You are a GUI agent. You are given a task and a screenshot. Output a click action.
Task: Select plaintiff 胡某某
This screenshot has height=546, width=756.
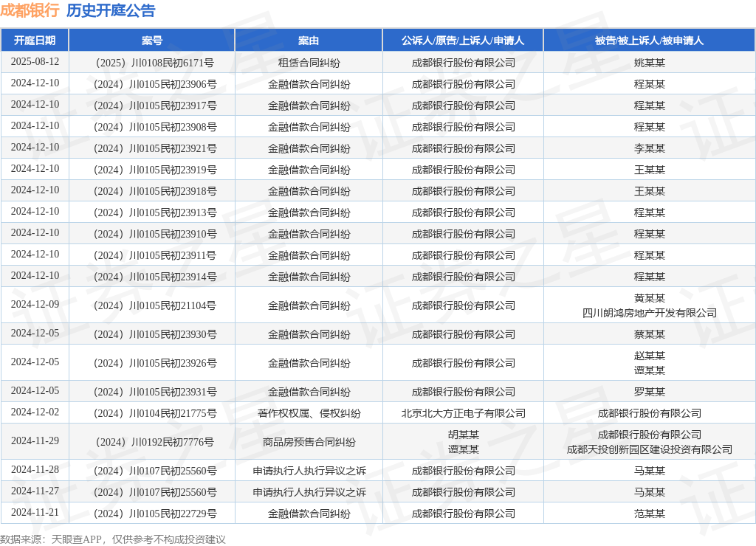[x=463, y=435]
